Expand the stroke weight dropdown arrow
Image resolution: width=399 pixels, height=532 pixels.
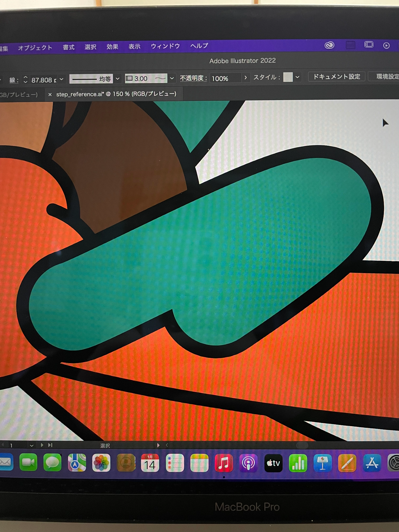pyautogui.click(x=62, y=79)
